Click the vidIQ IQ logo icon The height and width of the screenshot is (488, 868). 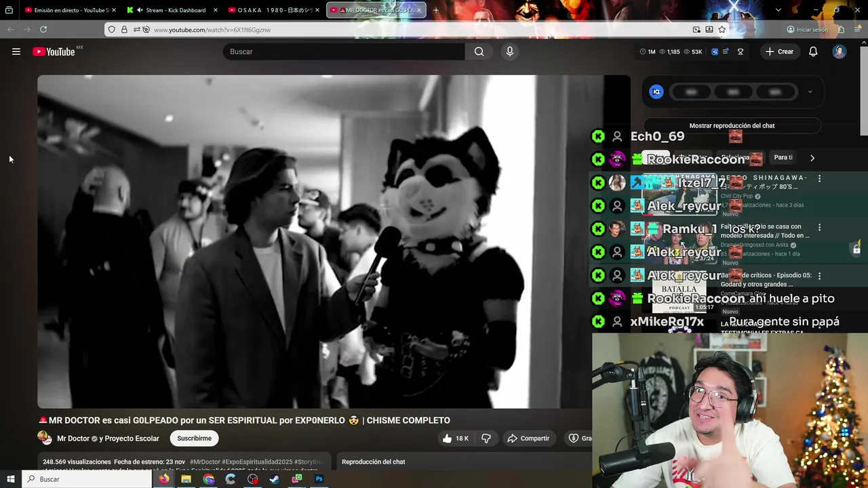(656, 91)
